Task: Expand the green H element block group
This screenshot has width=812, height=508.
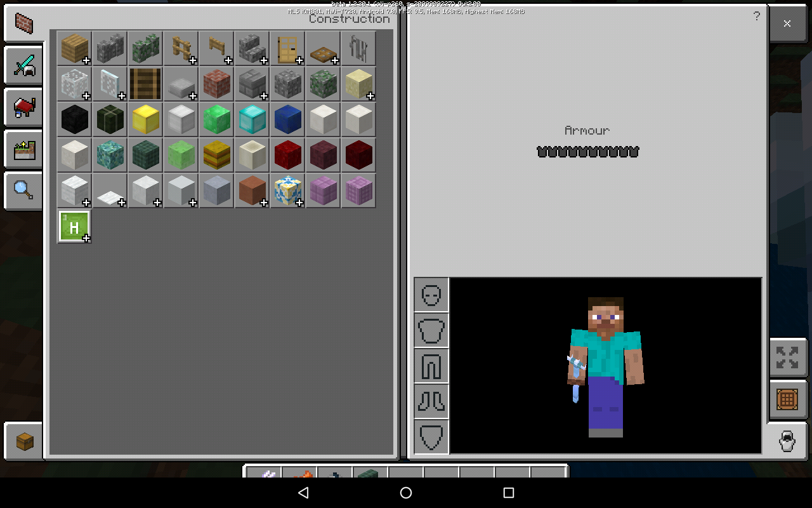Action: point(75,226)
